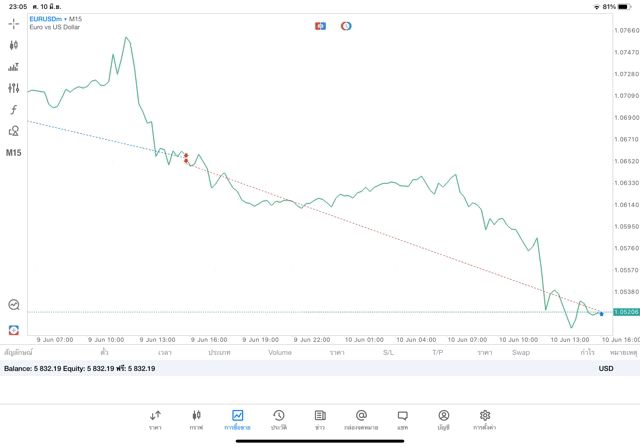Open การตั้งค่า (Settings) gear tab
Screen dimensions: 640x447
click(485, 419)
